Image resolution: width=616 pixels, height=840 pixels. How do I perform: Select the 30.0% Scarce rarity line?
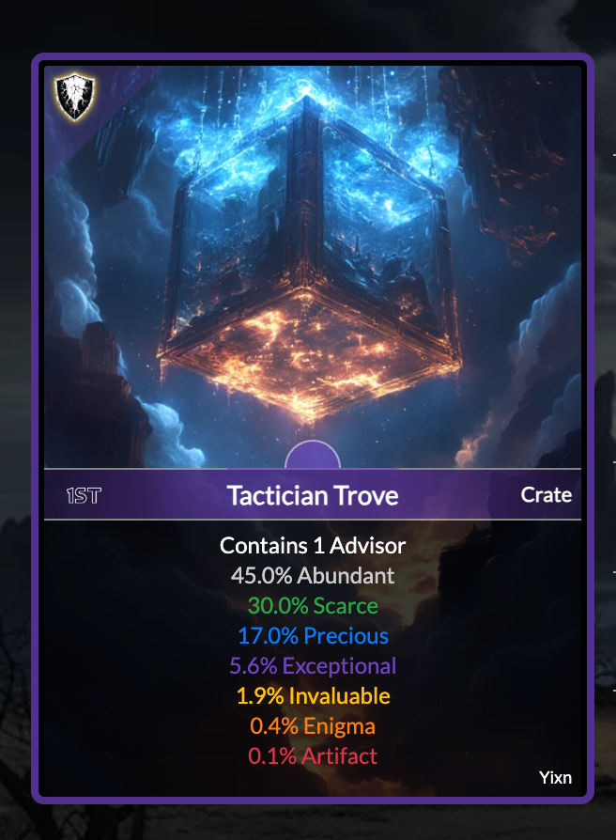coord(313,606)
